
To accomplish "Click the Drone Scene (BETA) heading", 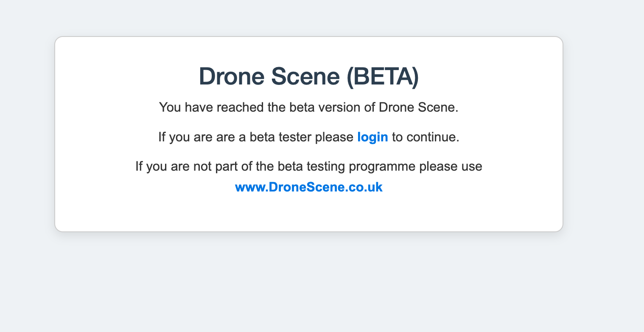I will point(309,76).
